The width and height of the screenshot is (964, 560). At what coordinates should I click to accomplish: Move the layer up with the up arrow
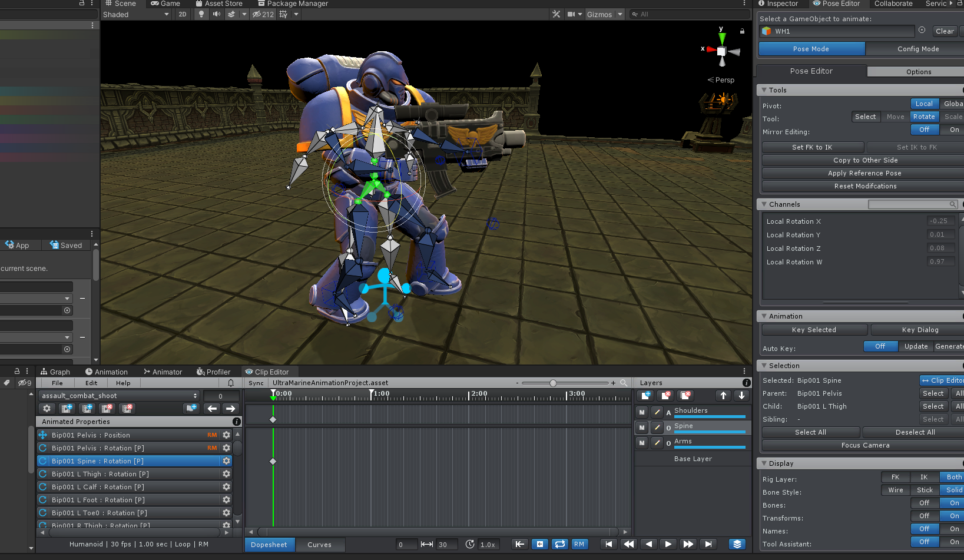click(x=723, y=396)
